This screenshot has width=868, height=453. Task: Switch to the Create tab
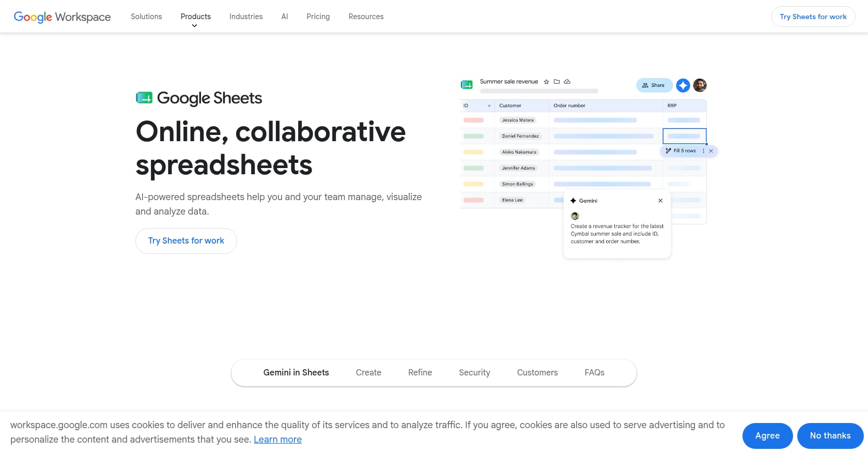point(368,372)
